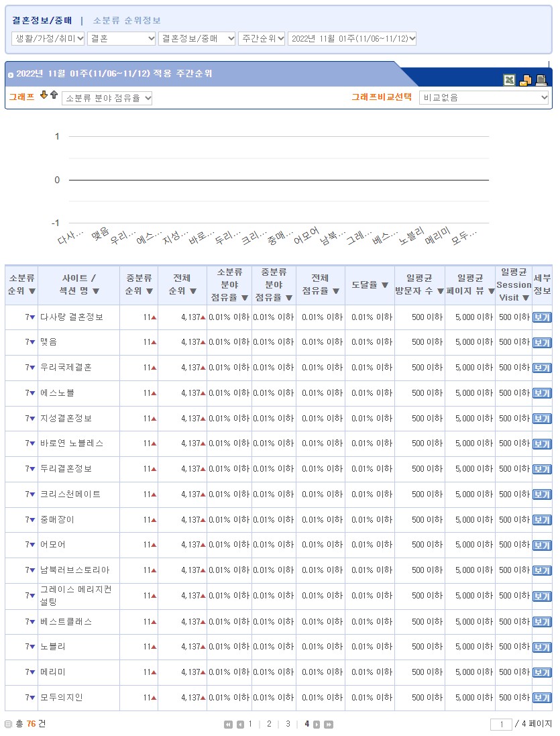Click the copy/save icon beside Excel icon
Image resolution: width=560 pixels, height=736 pixels.
pyautogui.click(x=525, y=81)
